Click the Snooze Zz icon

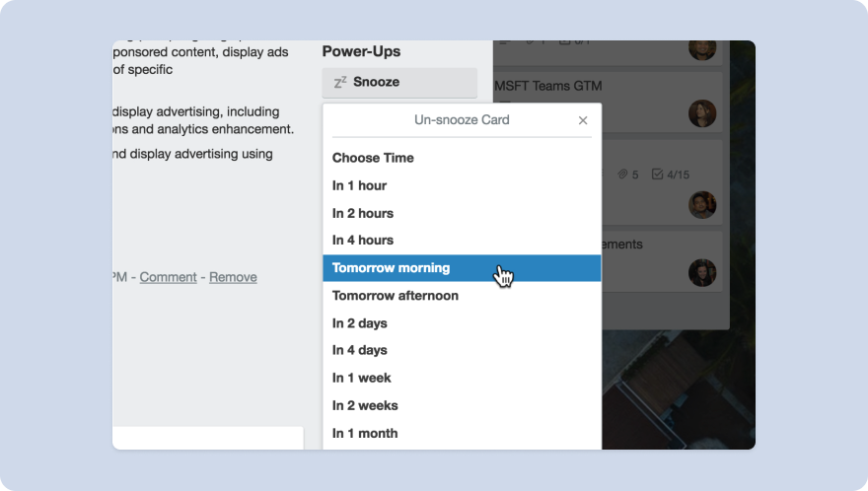coord(340,82)
